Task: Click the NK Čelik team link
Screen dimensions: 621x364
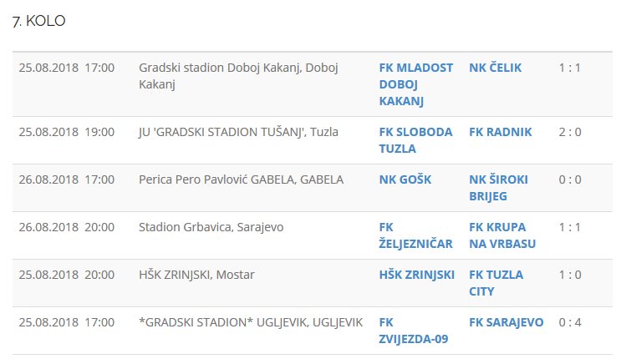Action: coord(495,68)
